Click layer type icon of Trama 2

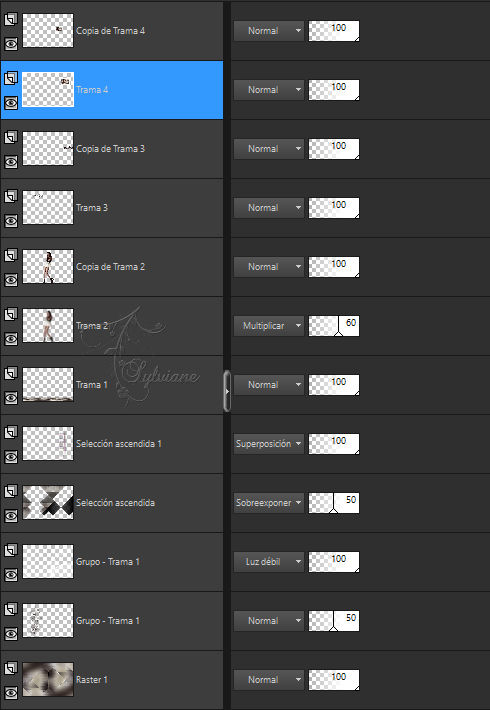click(x=11, y=314)
